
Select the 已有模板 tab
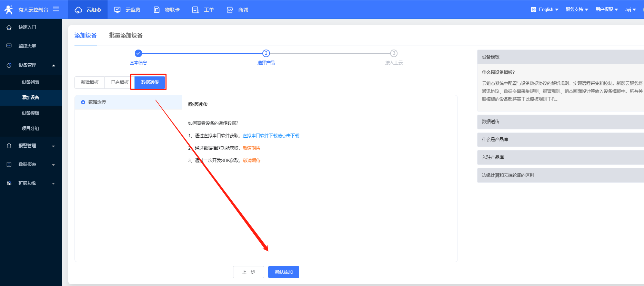[x=120, y=83]
